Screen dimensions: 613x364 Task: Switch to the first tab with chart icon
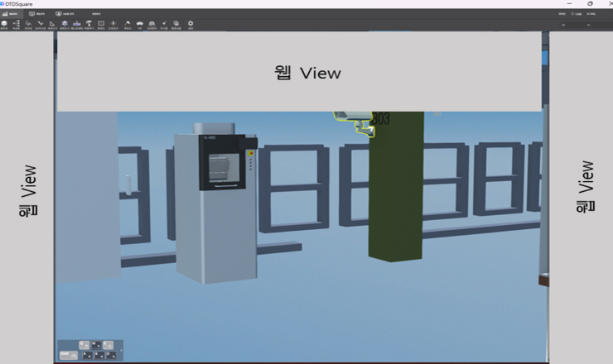10,14
